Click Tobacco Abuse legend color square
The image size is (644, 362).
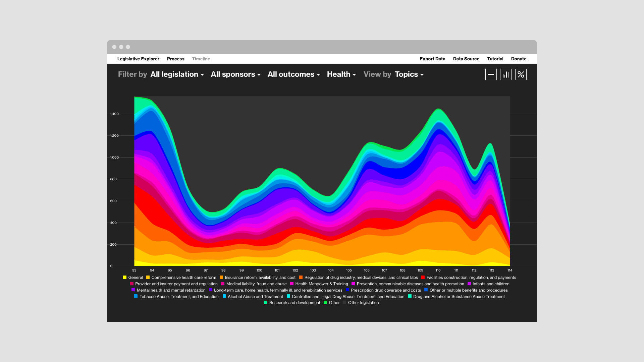pyautogui.click(x=136, y=296)
